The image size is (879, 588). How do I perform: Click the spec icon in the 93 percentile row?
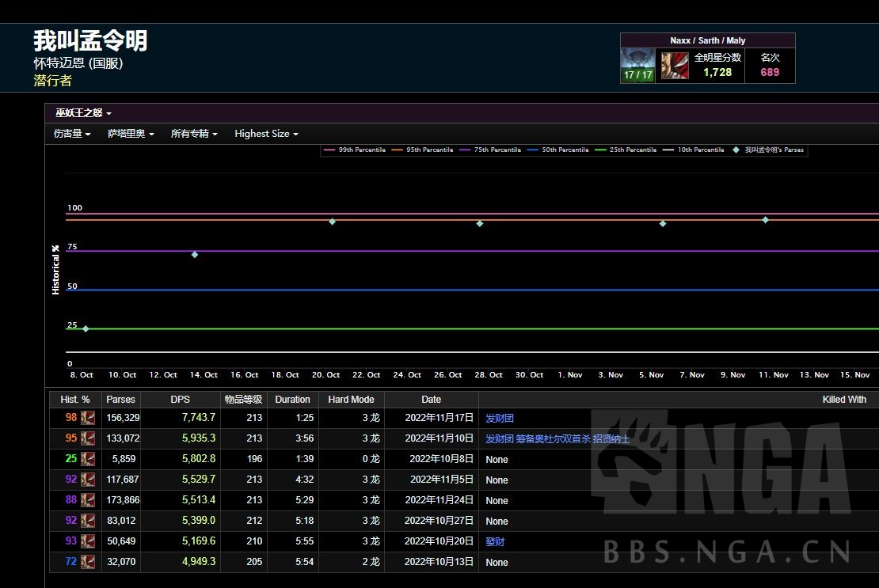88,541
